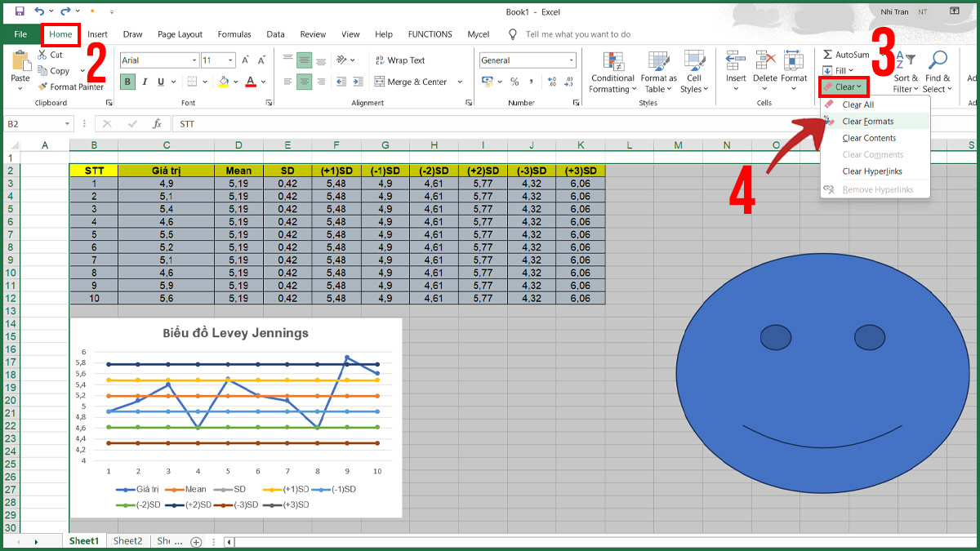980x551 pixels.
Task: Switch to the Formulas ribbon tab
Action: coord(234,34)
